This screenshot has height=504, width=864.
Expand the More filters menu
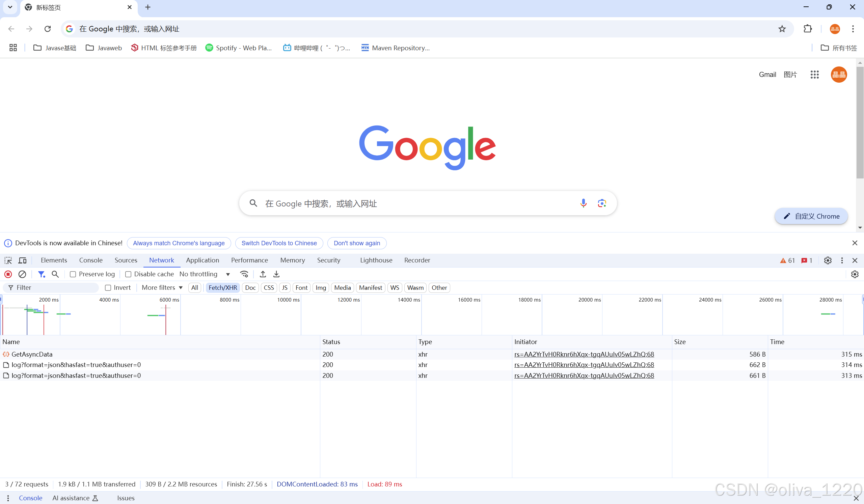tap(162, 288)
